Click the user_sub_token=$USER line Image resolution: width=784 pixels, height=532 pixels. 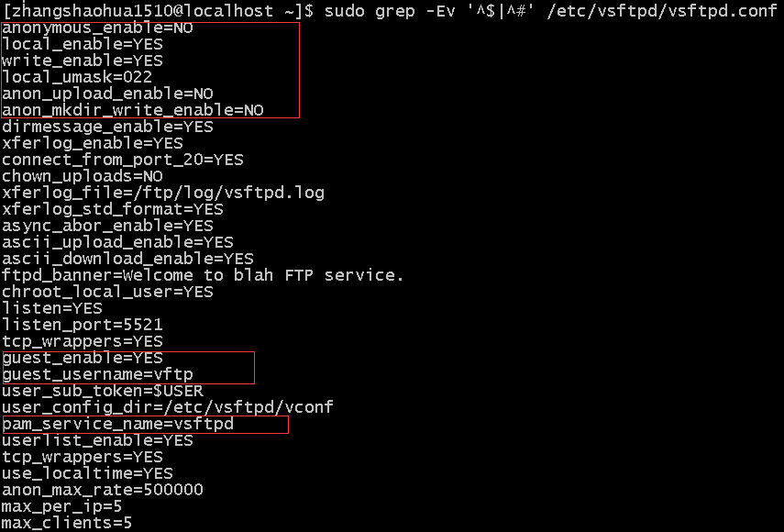(x=103, y=391)
